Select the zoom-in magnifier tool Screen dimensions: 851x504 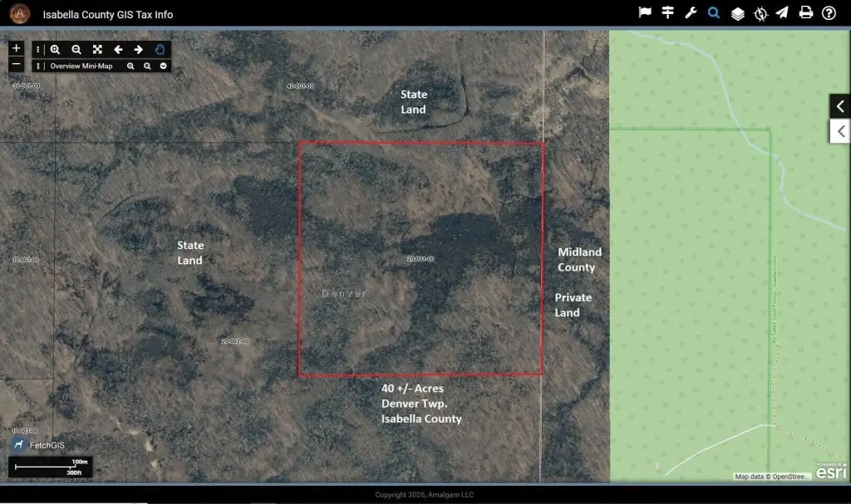56,49
